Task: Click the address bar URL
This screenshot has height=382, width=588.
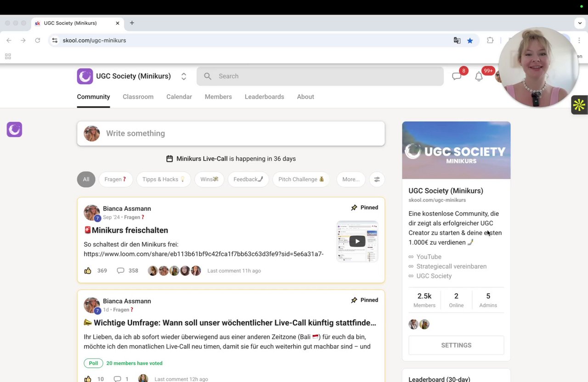Action: point(94,40)
